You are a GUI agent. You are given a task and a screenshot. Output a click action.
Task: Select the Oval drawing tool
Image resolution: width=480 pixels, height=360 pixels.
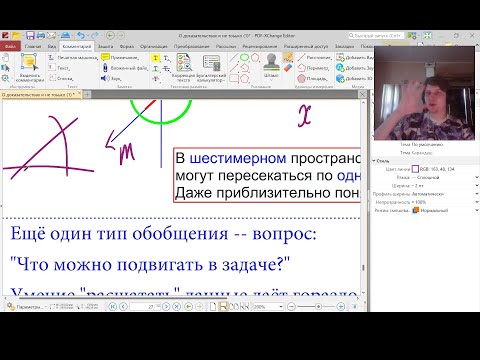coord(244,58)
